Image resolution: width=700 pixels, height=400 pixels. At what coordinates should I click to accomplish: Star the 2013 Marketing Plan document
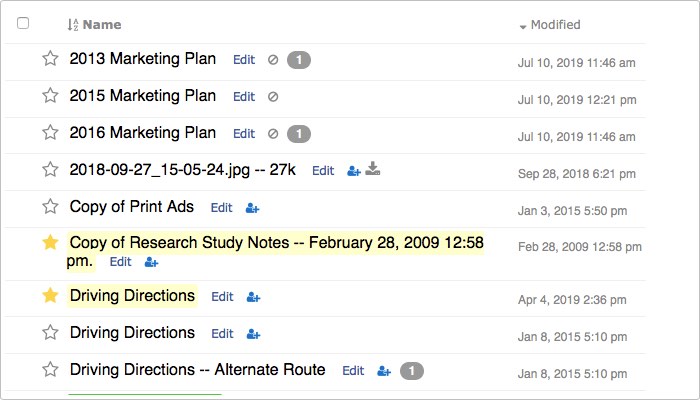click(x=50, y=58)
